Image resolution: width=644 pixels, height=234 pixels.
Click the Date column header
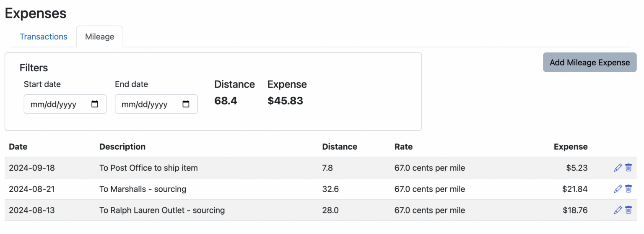[x=18, y=147]
